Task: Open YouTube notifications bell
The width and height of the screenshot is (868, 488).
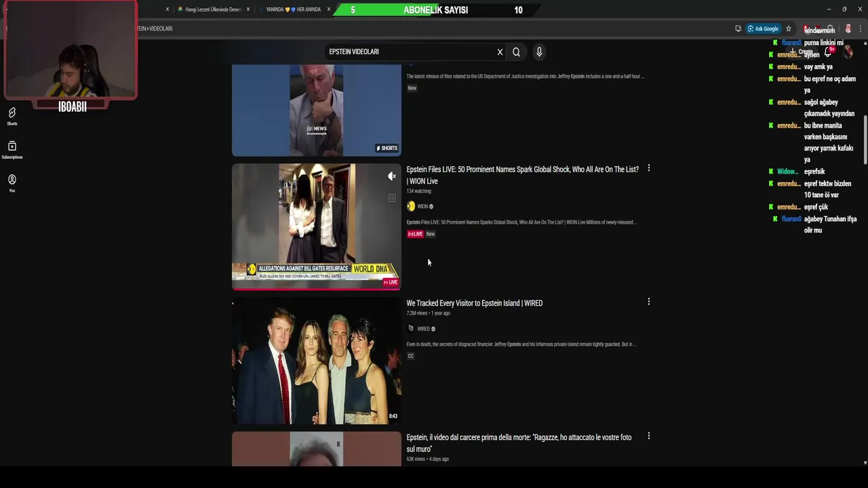Action: (828, 52)
